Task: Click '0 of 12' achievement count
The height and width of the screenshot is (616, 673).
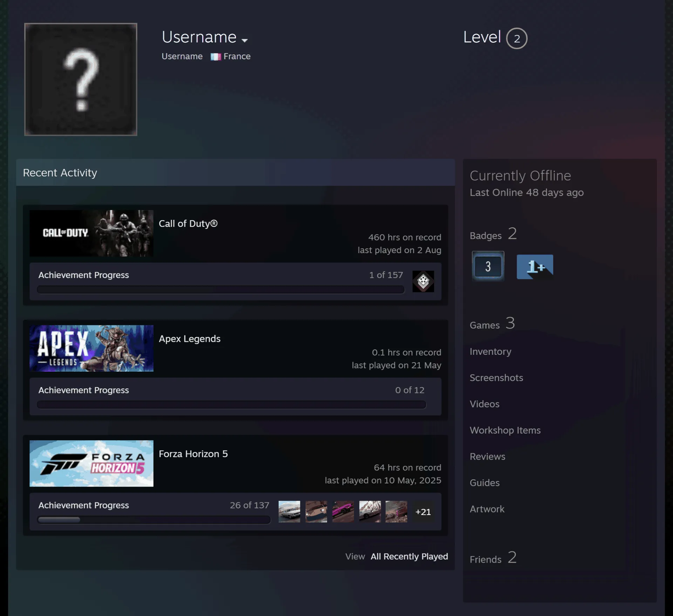Action: pos(410,390)
